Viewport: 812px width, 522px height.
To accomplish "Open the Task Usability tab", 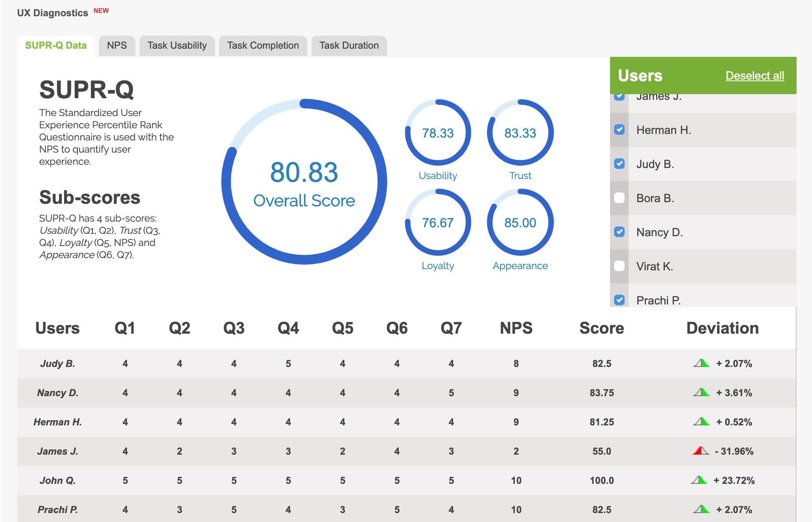I will point(177,45).
